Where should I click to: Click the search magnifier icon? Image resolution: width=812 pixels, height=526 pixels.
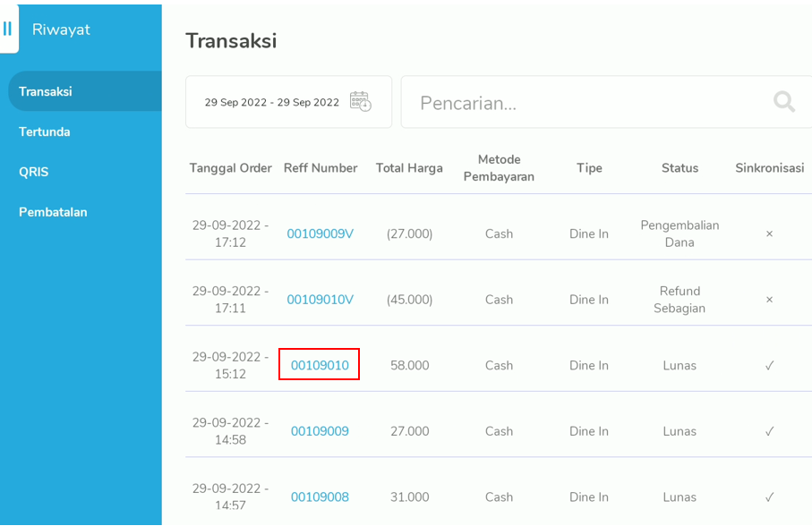click(784, 102)
